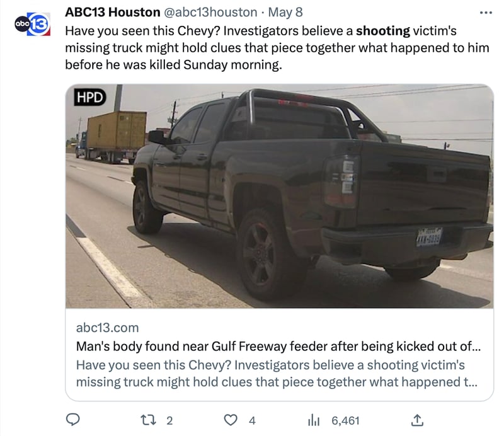The image size is (504, 436).
Task: Click the HPD badge on the photo
Action: 90,97
